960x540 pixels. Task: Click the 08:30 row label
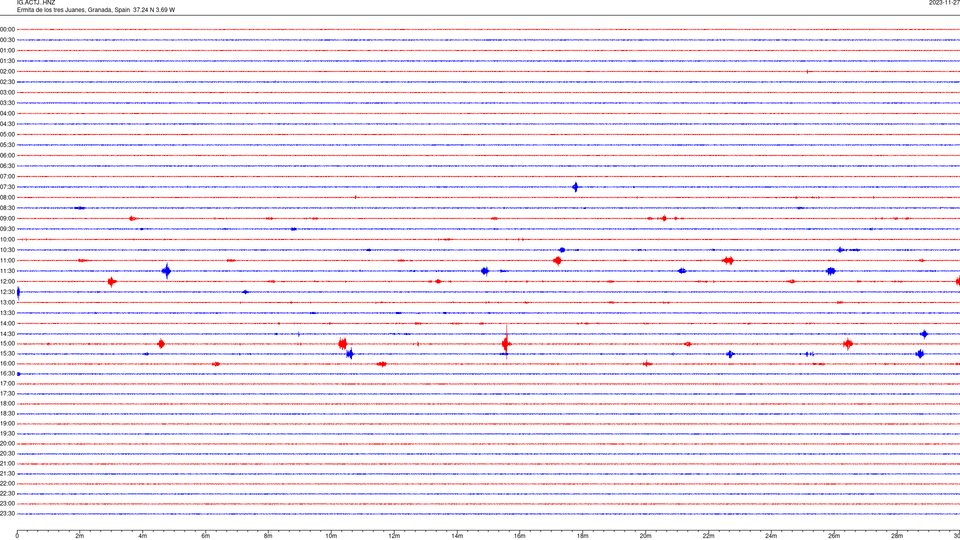(x=7, y=208)
